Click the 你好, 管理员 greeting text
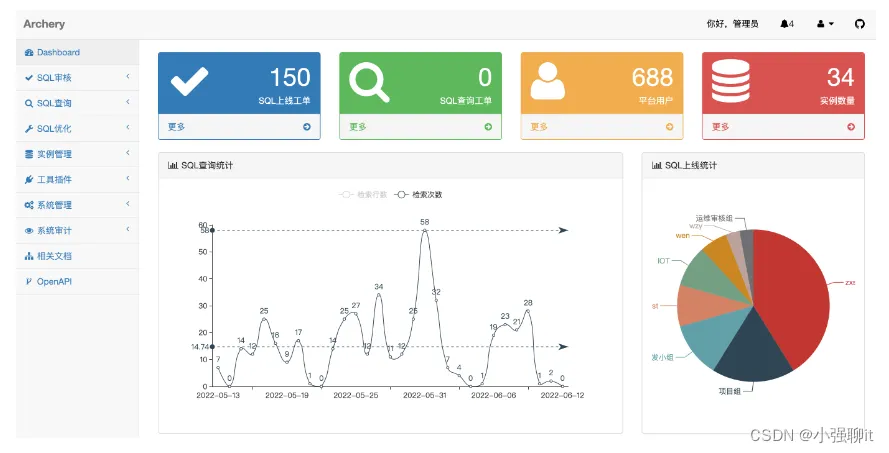This screenshot has height=453, width=889. [x=733, y=24]
